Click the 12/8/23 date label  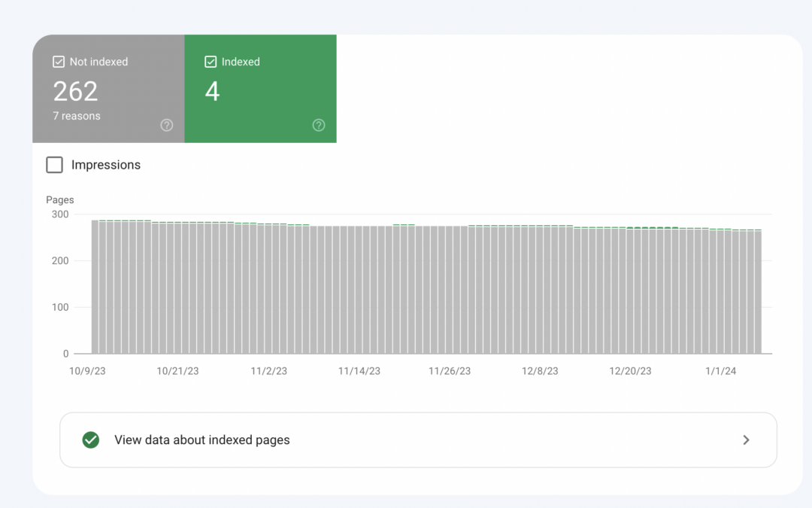[540, 371]
